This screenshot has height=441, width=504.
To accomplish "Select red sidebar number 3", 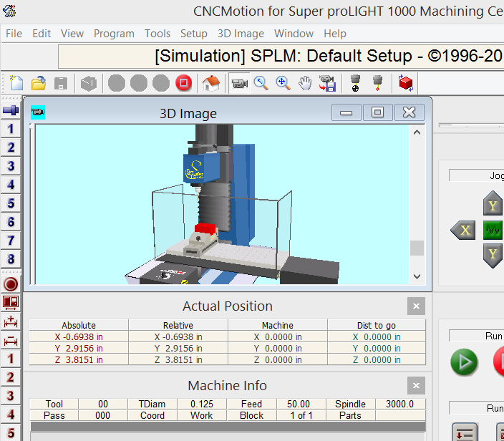I will click(11, 396).
